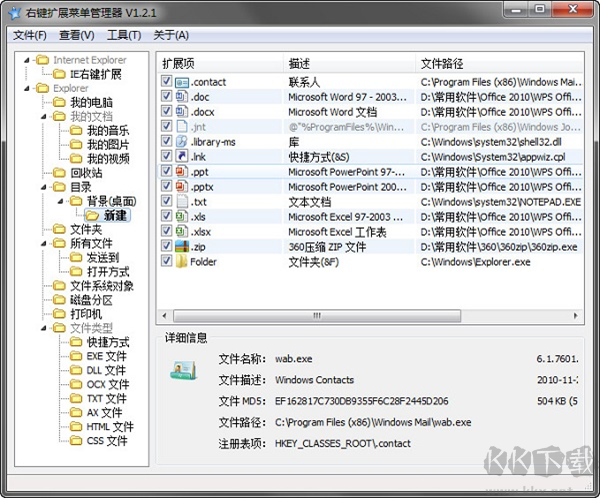The image size is (600, 498).
Task: Select the 文件系统对象 tree item
Action: [x=102, y=286]
